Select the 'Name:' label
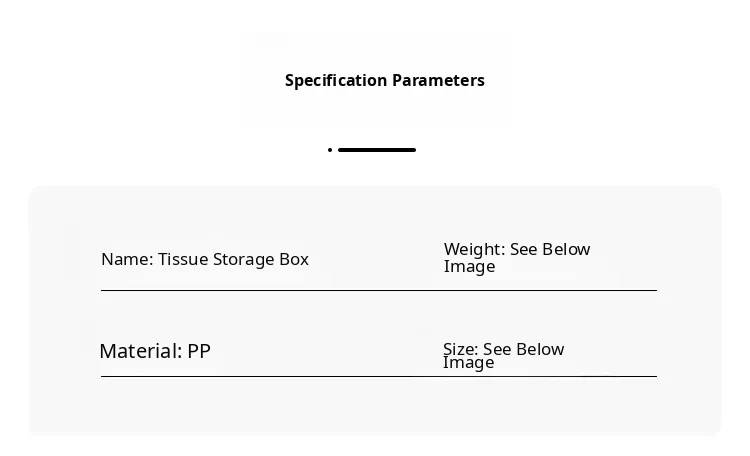750x456 pixels. coord(127,260)
